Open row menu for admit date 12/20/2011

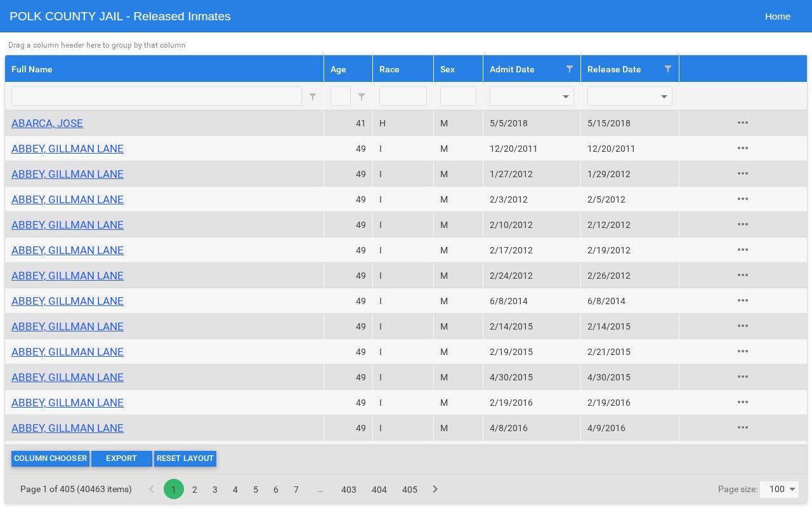coord(743,148)
